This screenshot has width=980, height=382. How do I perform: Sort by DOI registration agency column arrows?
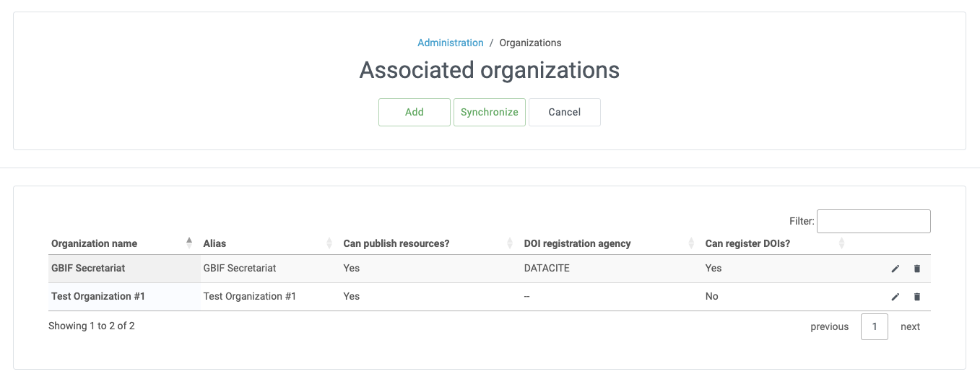point(691,243)
